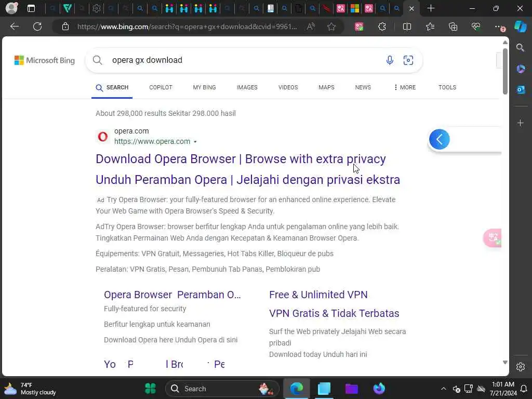Click the page vertical scrollbar thumb

pyautogui.click(x=505, y=71)
